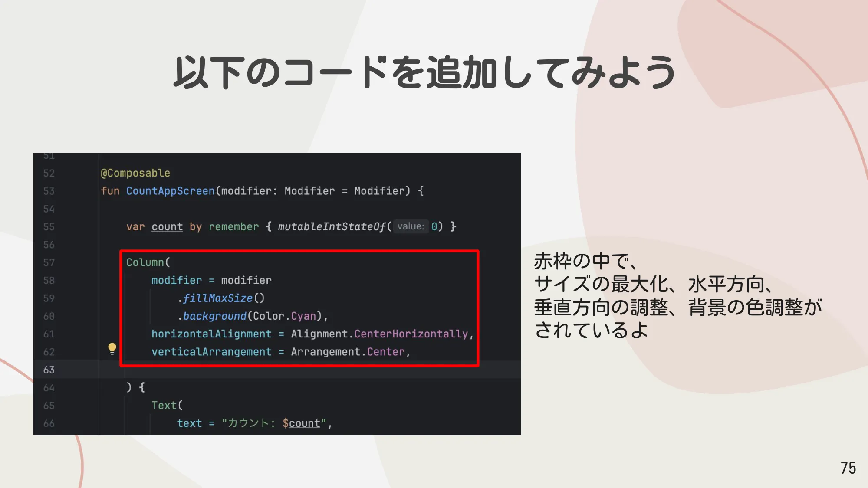The image size is (868, 488).
Task: Click the $count string template on line 66
Action: point(302,423)
